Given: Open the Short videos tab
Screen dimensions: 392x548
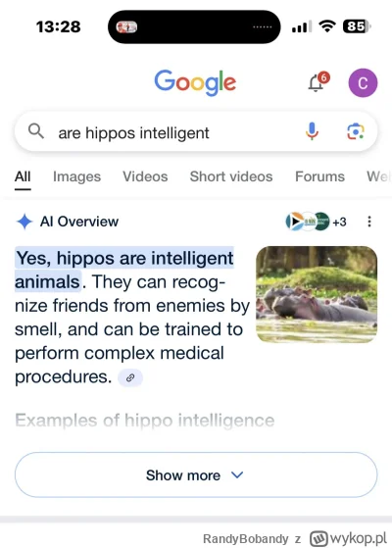Looking at the screenshot, I should pyautogui.click(x=231, y=176).
